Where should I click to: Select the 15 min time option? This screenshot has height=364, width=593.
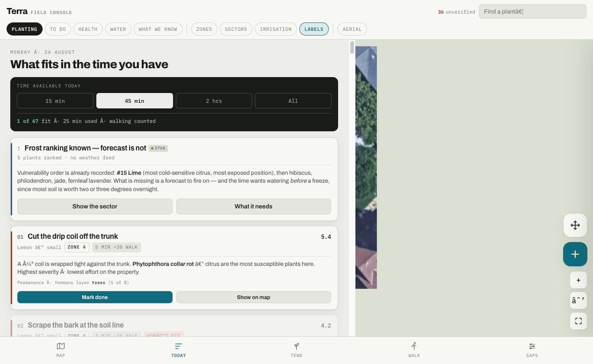click(55, 101)
